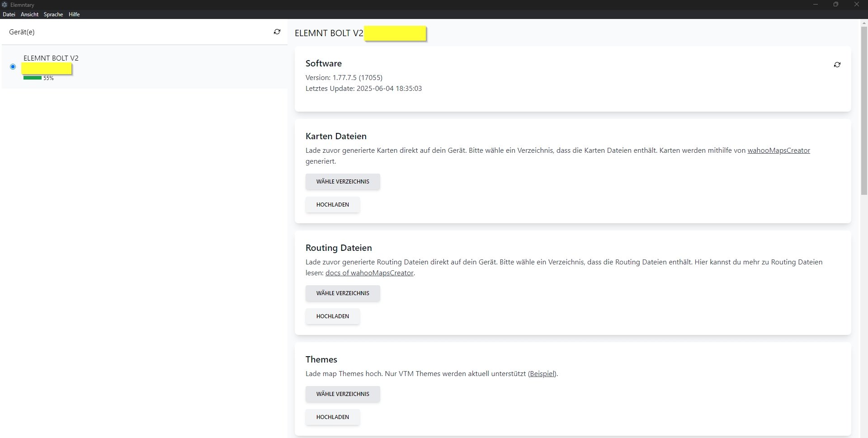Image resolution: width=868 pixels, height=438 pixels.
Task: Click the 55% battery level bar
Action: (33, 78)
